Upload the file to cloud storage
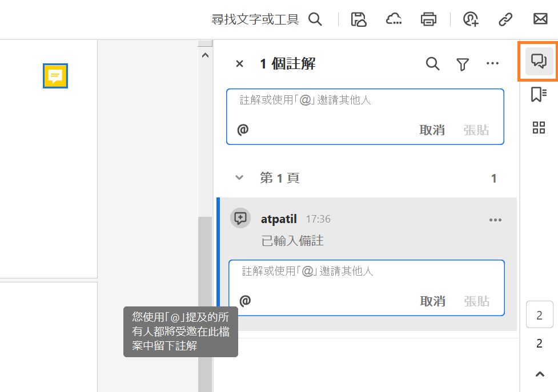The width and height of the screenshot is (558, 392). (394, 19)
